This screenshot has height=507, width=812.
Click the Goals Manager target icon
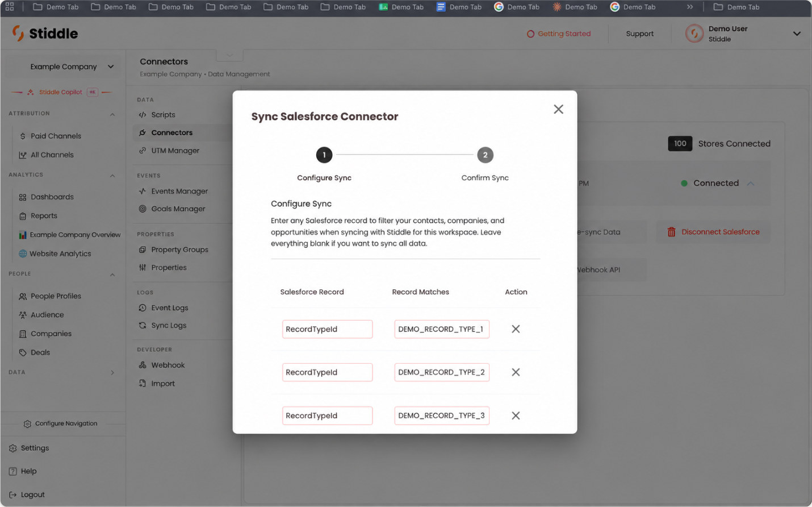click(143, 209)
